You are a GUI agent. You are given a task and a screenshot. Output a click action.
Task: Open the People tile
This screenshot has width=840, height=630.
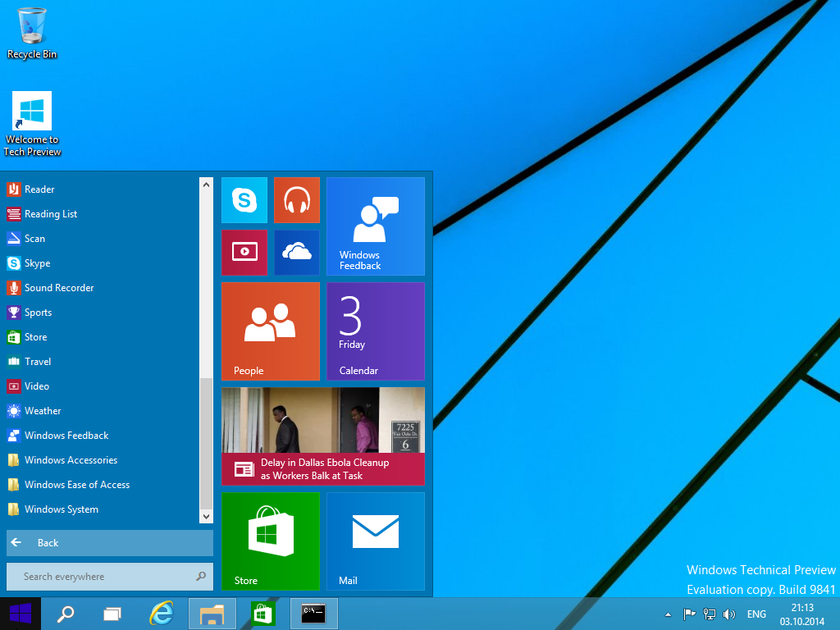point(271,331)
